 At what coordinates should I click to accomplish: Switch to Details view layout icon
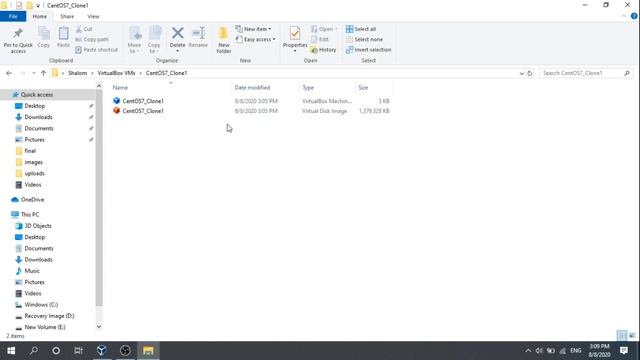(x=622, y=336)
